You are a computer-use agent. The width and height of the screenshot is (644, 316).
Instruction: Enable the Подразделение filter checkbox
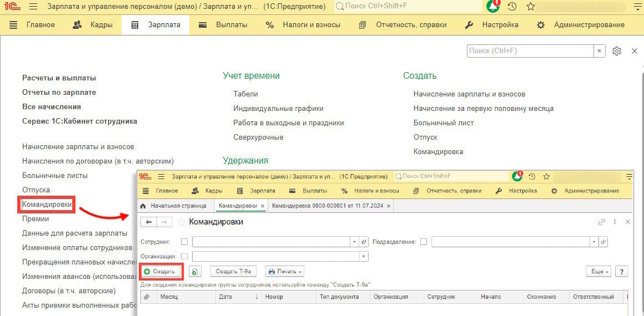(x=424, y=242)
